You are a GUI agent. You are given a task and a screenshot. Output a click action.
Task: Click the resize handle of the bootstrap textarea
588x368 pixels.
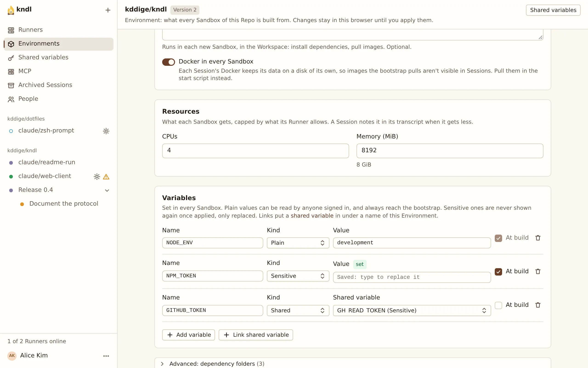tap(540, 37)
